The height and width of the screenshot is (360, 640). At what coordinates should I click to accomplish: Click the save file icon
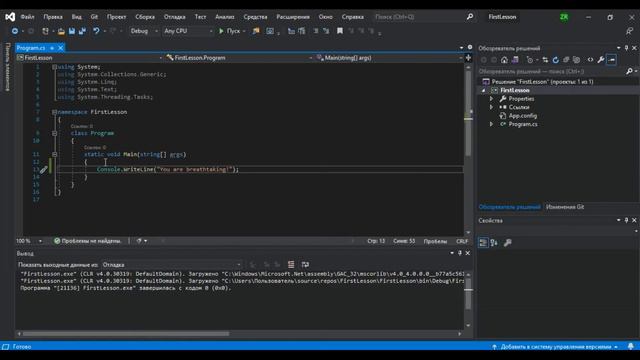coord(71,31)
